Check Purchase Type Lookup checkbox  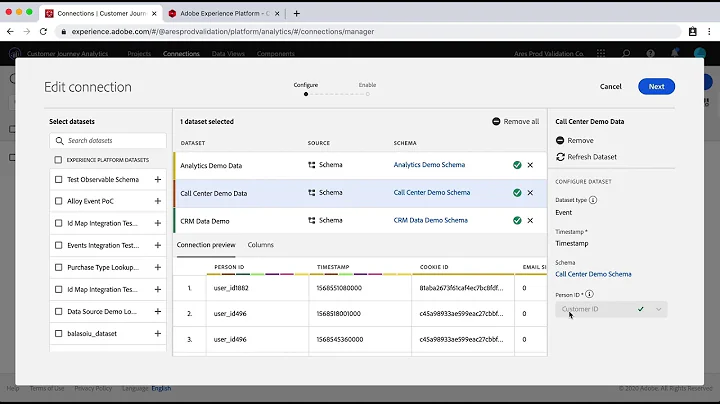click(x=58, y=267)
